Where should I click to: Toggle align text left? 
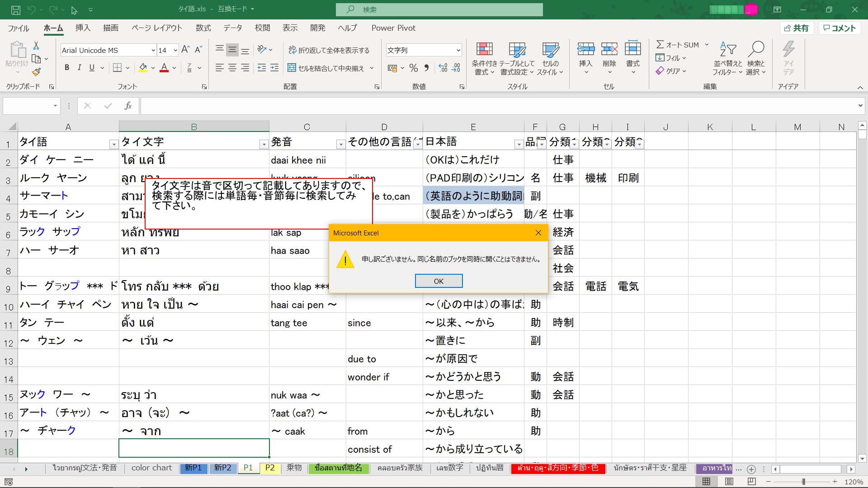click(220, 68)
